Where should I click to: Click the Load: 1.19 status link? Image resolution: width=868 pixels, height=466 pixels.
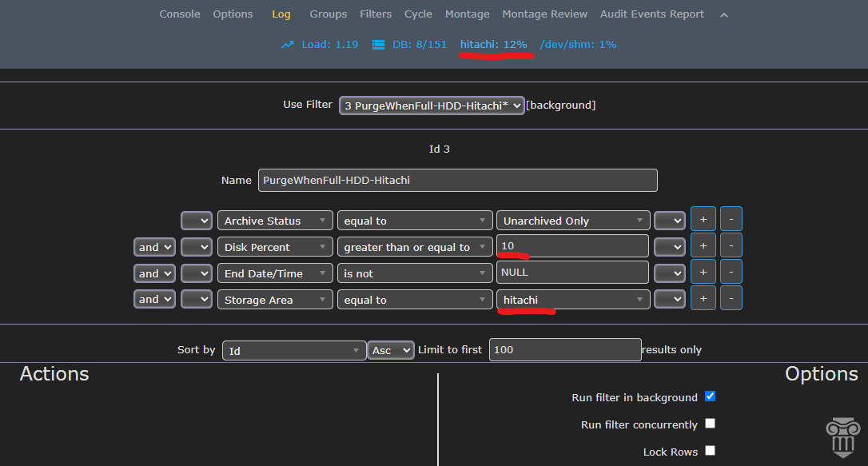(x=330, y=45)
